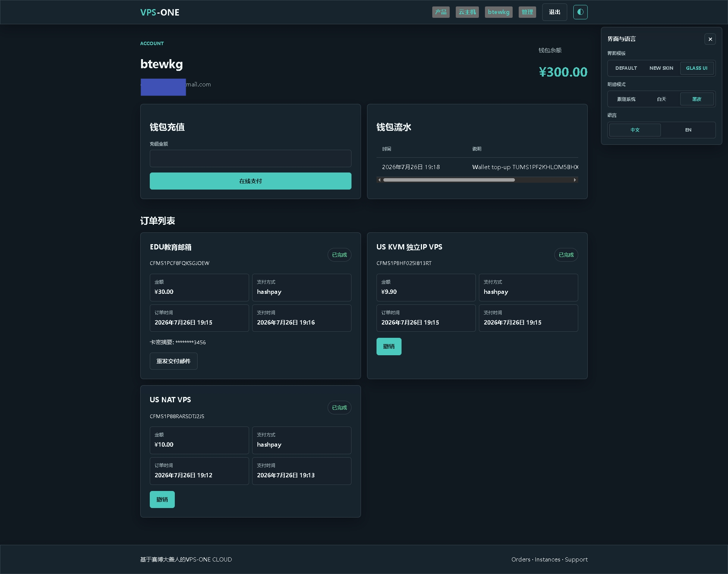728x574 pixels.
Task: Open the Support footer link
Action: (x=576, y=560)
